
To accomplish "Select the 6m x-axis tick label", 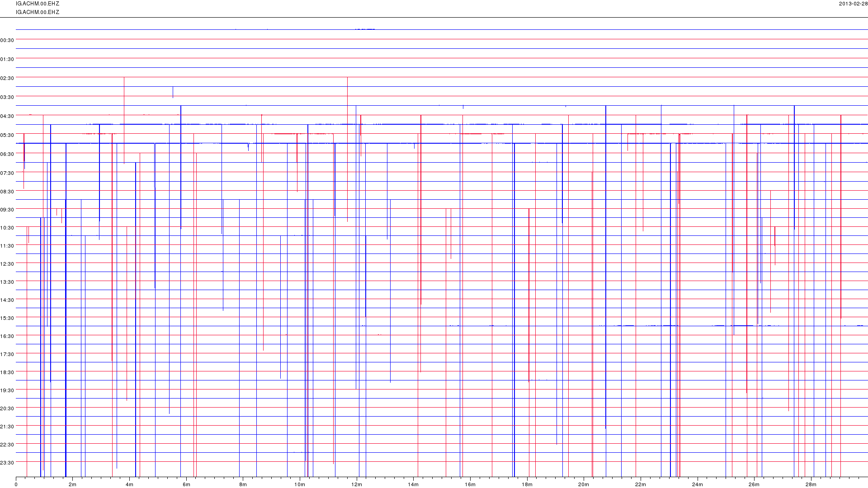I will pos(186,485).
